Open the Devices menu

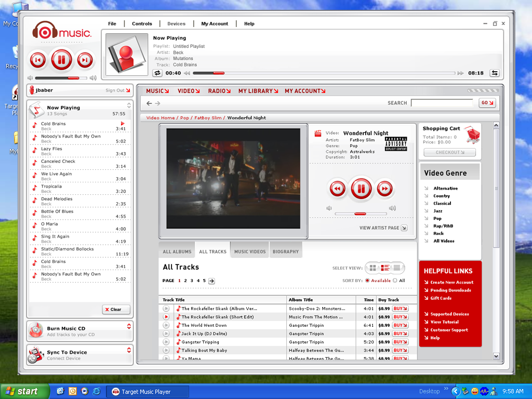177,24
